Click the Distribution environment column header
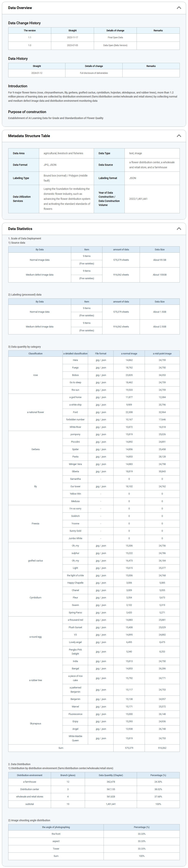 pyautogui.click(x=30, y=775)
